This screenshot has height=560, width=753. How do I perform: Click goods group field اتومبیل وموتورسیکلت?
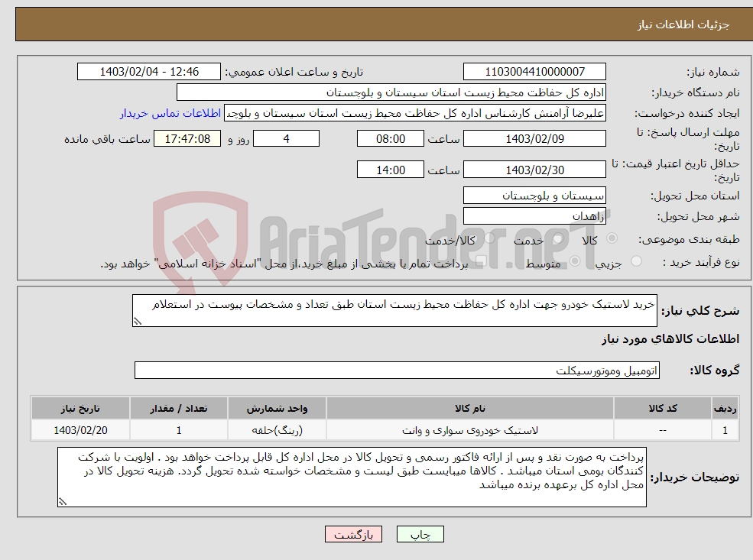tap(398, 370)
